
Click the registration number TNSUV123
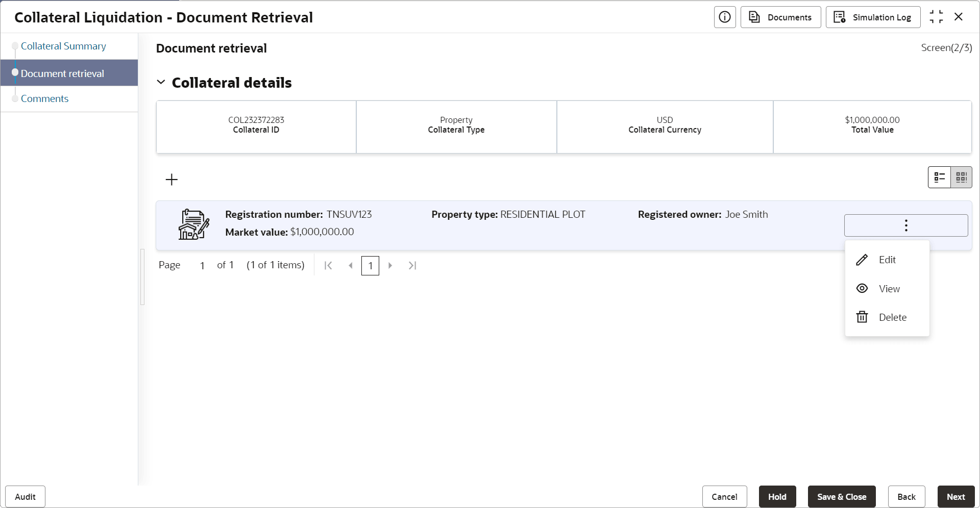click(x=349, y=215)
